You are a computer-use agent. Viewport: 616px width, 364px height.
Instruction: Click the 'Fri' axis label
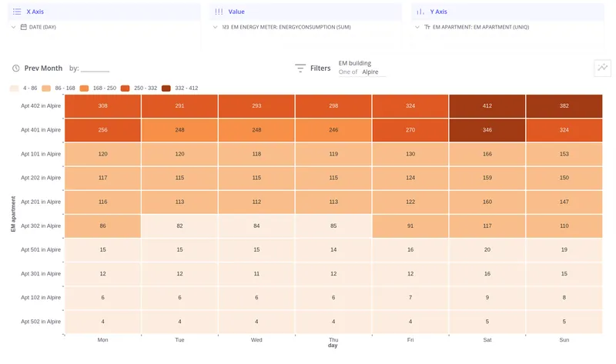point(410,340)
